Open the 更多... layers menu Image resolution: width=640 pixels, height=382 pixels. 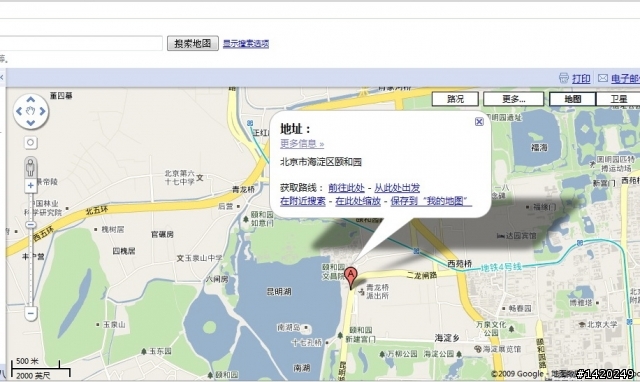click(513, 99)
